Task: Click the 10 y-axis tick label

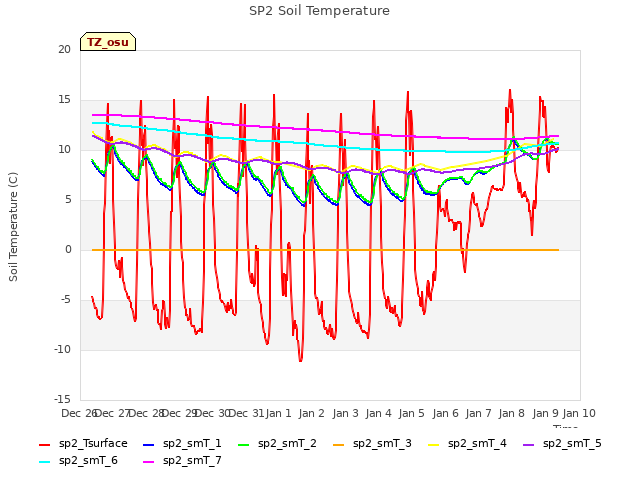Action: pos(64,149)
